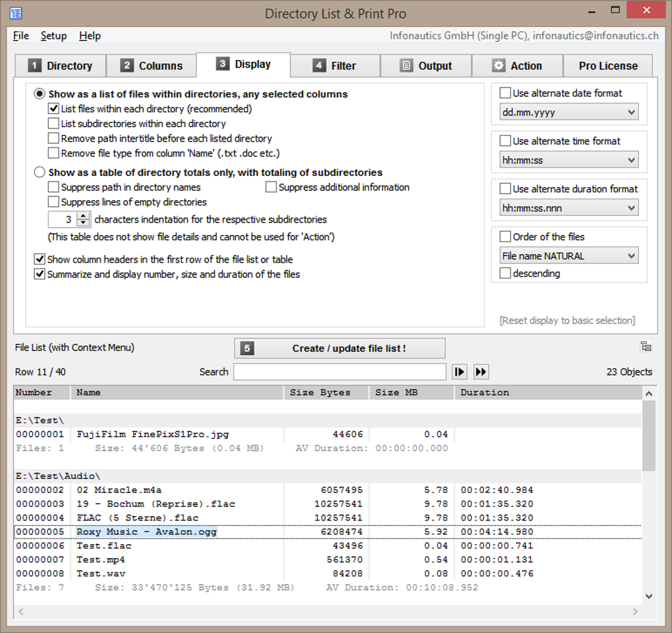Click the indentation characters value field

click(63, 219)
